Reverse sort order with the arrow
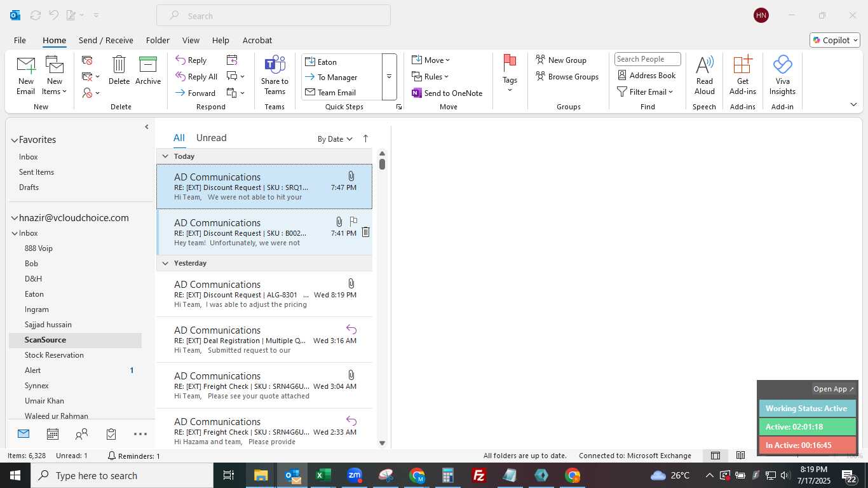Viewport: 868px width, 488px height. tap(365, 139)
